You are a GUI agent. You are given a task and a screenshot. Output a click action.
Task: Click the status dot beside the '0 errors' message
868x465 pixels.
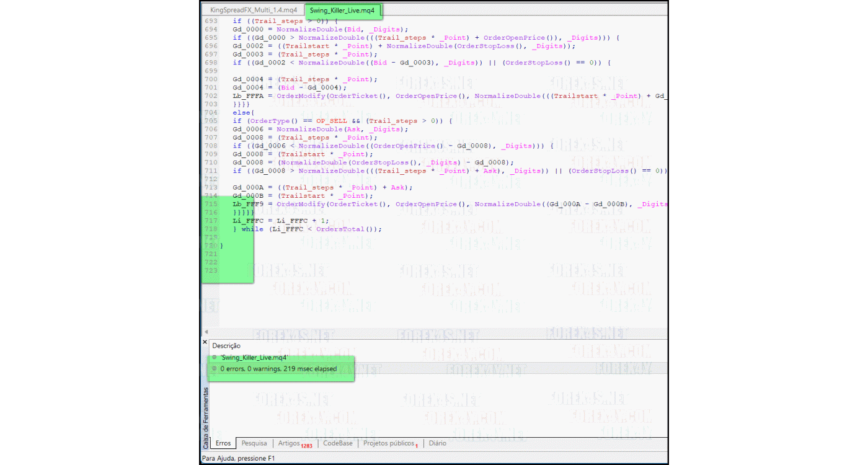click(x=214, y=368)
